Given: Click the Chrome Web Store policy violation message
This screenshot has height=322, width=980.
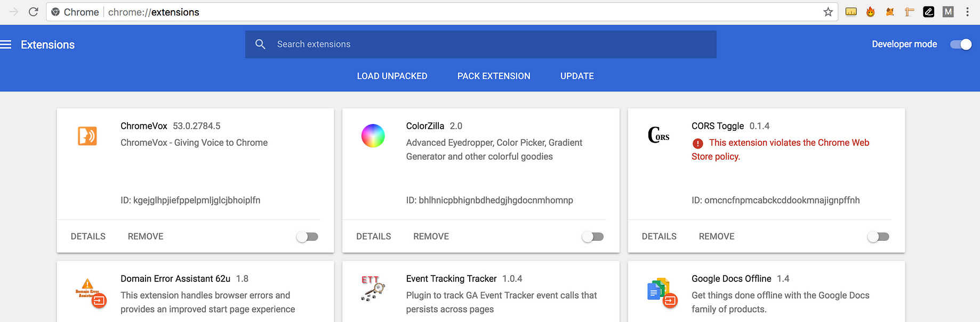Looking at the screenshot, I should click(781, 150).
